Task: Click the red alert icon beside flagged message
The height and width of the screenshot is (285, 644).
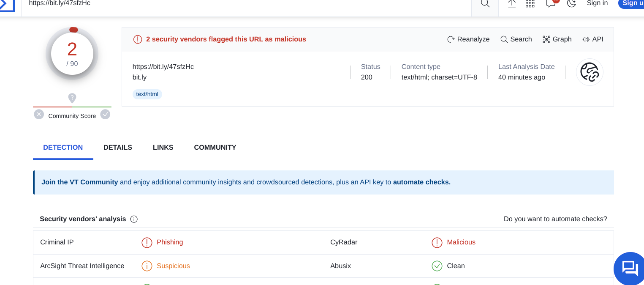Action: coord(138,39)
